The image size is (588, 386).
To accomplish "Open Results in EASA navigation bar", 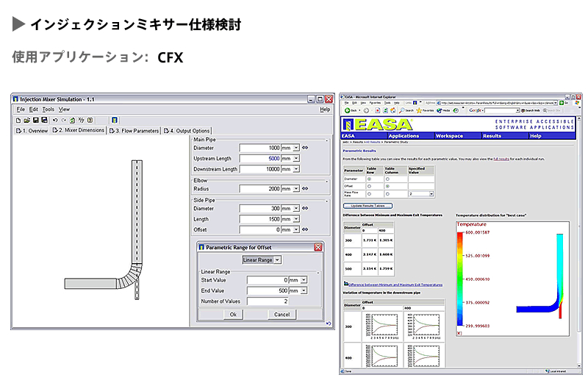I will [x=492, y=136].
